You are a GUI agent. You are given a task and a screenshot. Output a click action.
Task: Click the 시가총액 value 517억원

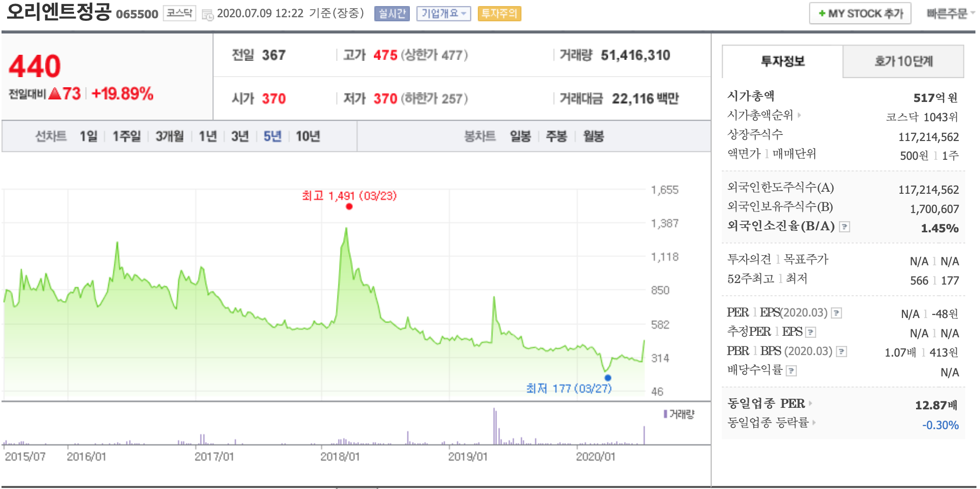tap(936, 98)
